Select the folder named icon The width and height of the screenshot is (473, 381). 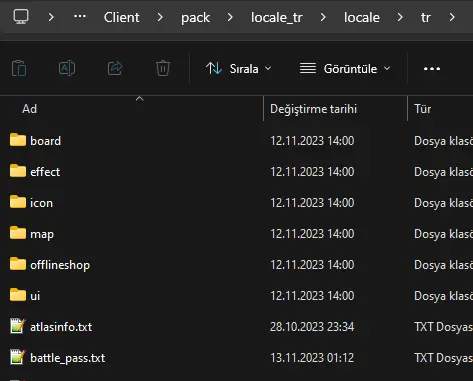(41, 203)
